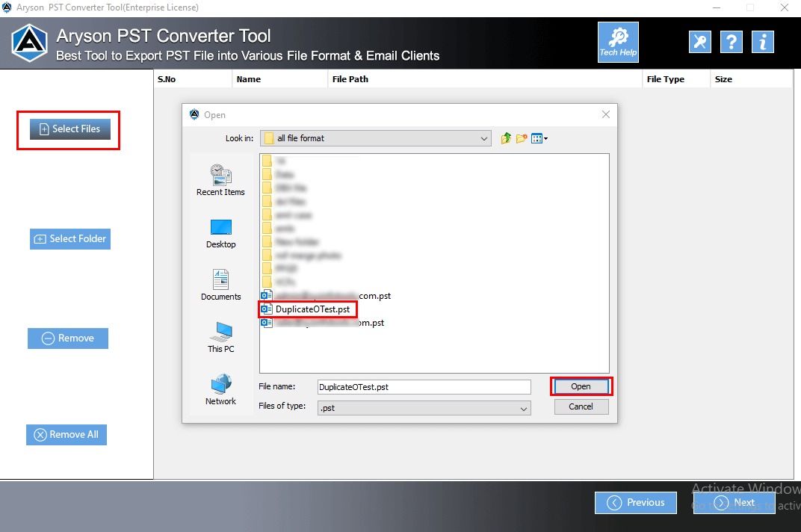Open the Views menu arrow
The image size is (801, 532).
[543, 137]
